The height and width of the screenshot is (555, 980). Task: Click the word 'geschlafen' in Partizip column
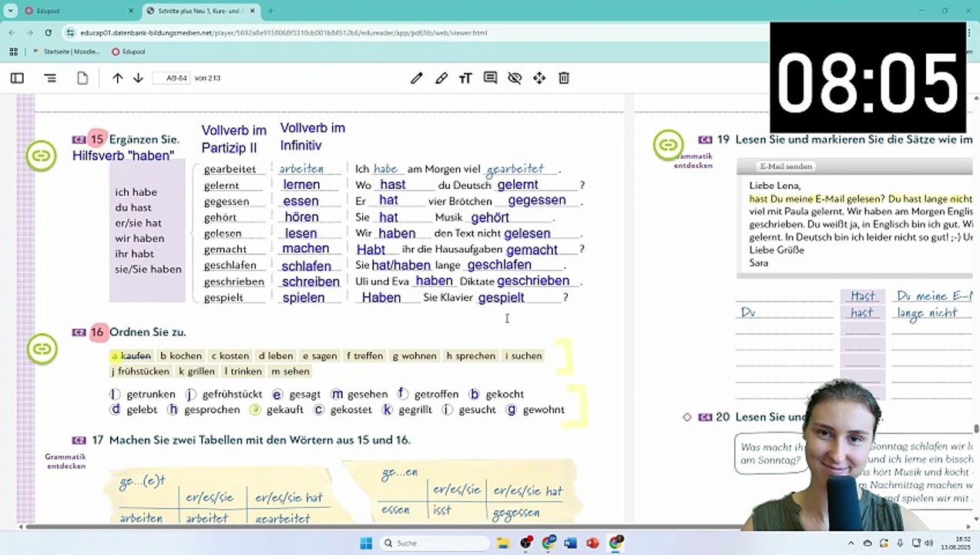230,265
